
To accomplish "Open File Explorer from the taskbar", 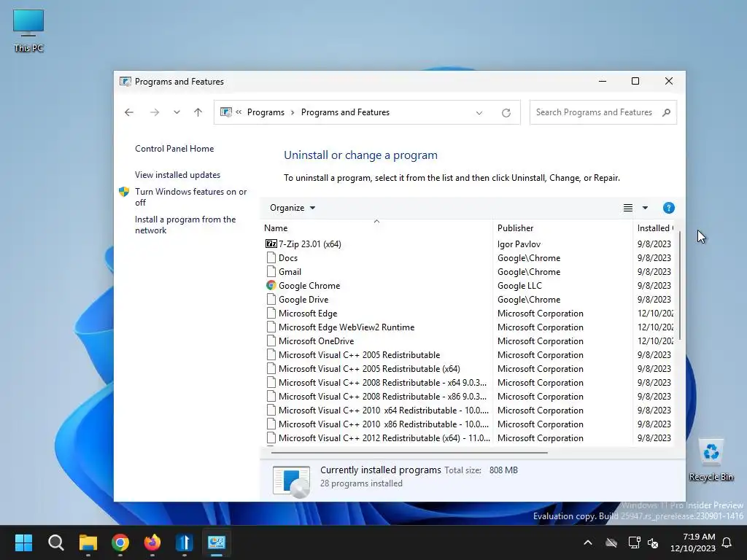I will click(88, 542).
